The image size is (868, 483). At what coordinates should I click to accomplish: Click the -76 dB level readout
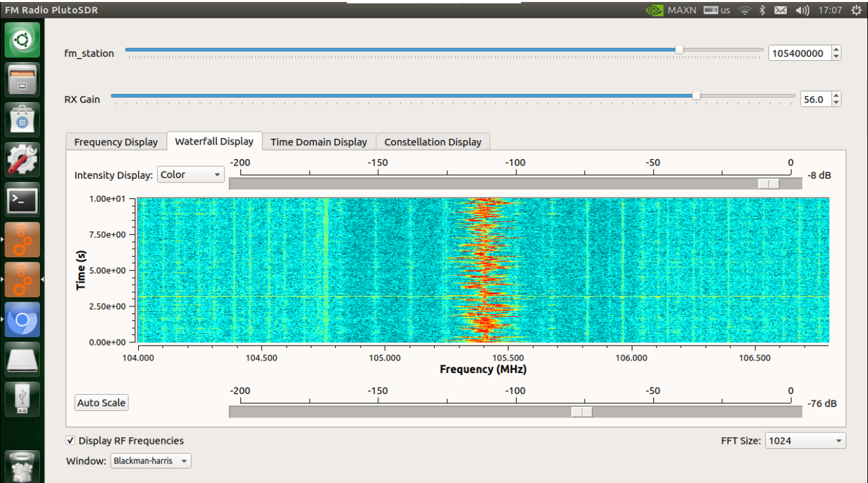pos(821,403)
